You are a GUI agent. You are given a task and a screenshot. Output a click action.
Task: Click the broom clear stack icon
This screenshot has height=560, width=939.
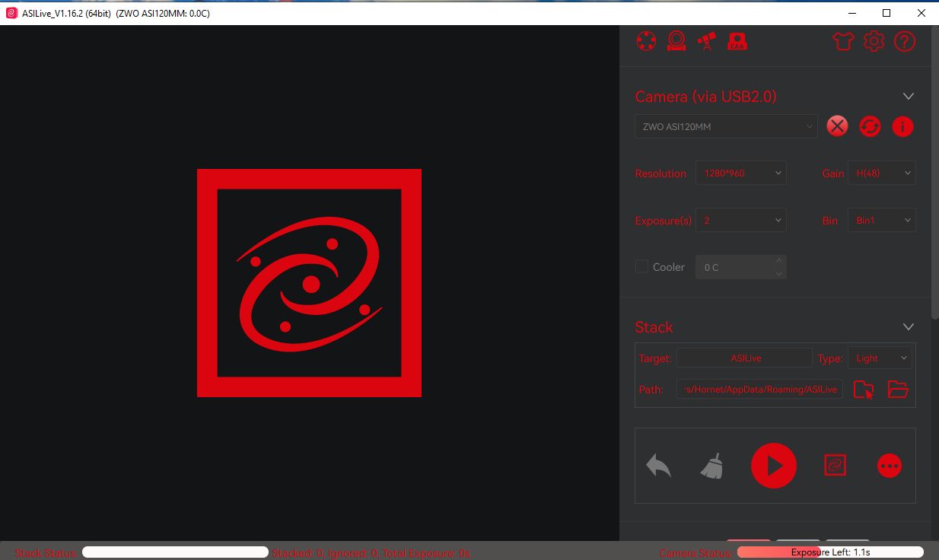[711, 466]
